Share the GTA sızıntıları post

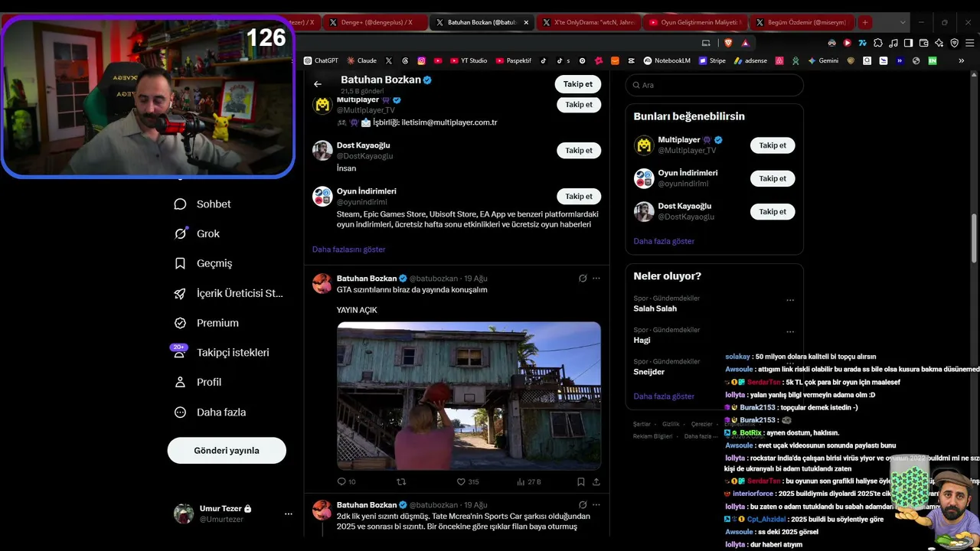pyautogui.click(x=596, y=481)
